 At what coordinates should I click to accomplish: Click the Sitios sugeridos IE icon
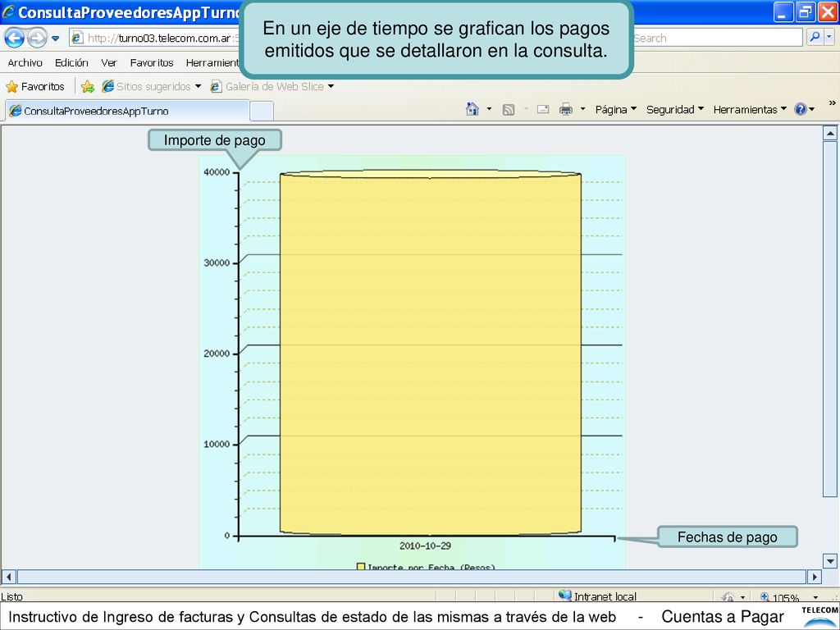pyautogui.click(x=107, y=86)
